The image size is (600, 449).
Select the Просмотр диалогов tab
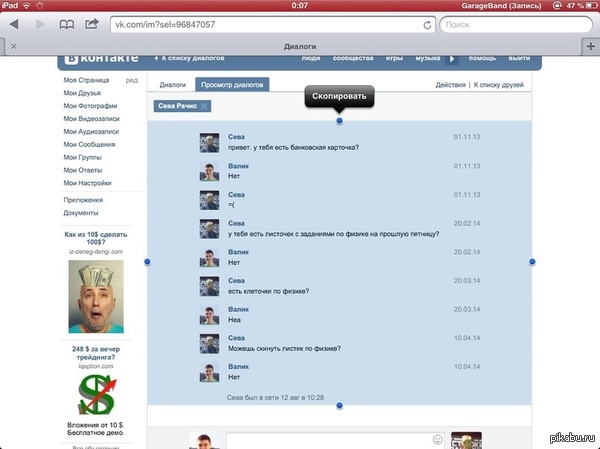[x=232, y=85]
